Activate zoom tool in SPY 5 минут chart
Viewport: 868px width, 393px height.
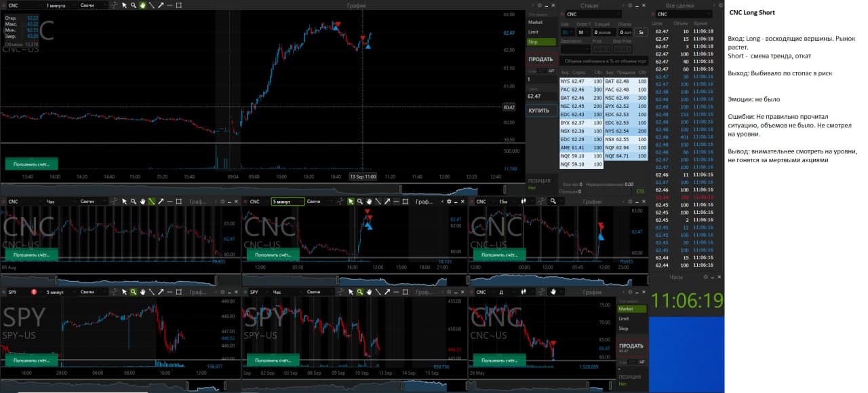click(x=134, y=292)
